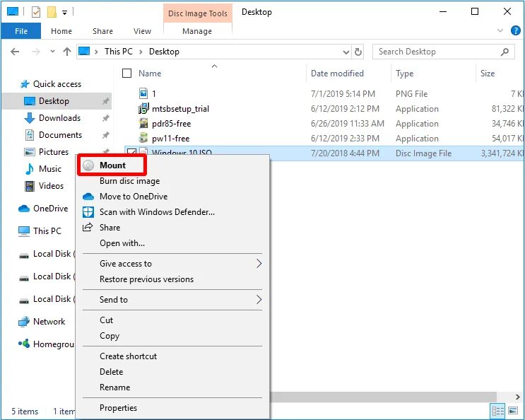
Task: Select the pw11-free file
Action: pyautogui.click(x=171, y=139)
